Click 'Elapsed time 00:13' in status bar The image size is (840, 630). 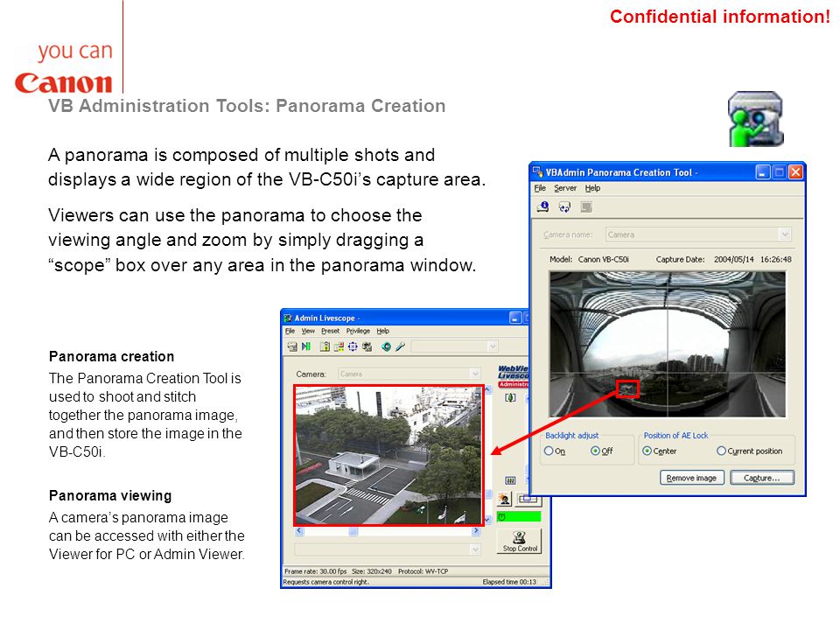(509, 582)
